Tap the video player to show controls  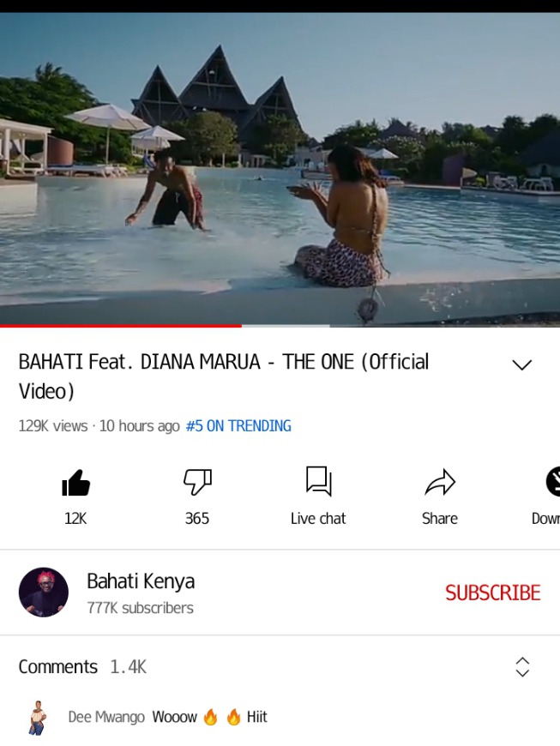[280, 169]
